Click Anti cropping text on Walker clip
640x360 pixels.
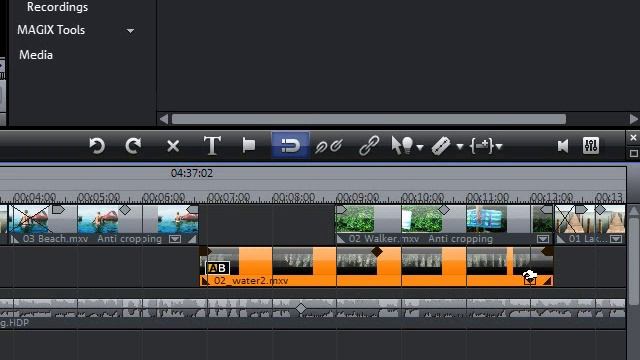coord(460,239)
